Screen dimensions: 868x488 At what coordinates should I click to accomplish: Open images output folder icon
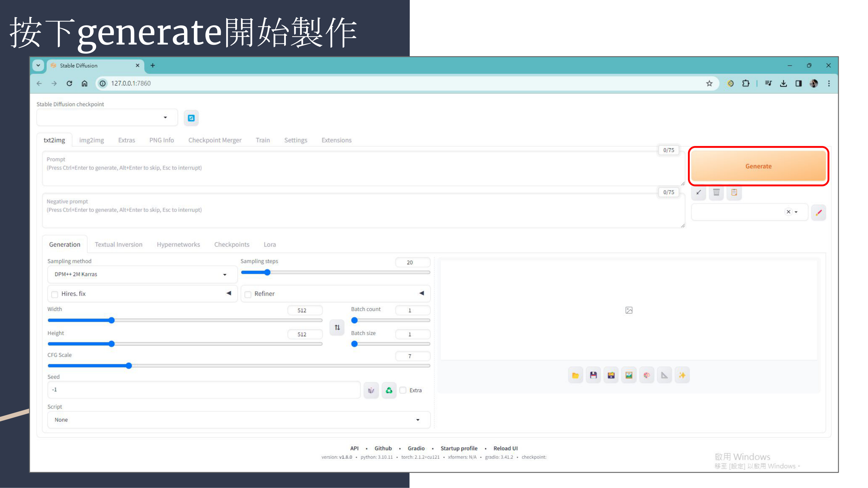pos(575,375)
